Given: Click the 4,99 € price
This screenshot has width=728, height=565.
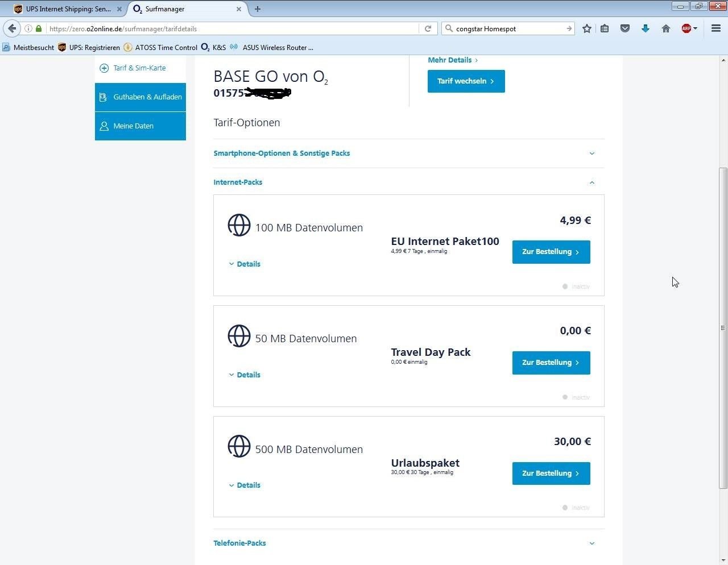Looking at the screenshot, I should point(576,221).
